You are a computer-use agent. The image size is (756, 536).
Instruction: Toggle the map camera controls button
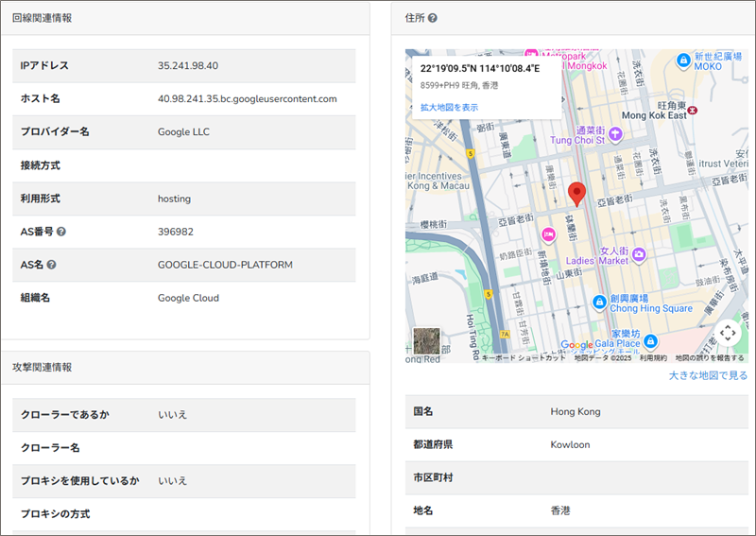[726, 333]
